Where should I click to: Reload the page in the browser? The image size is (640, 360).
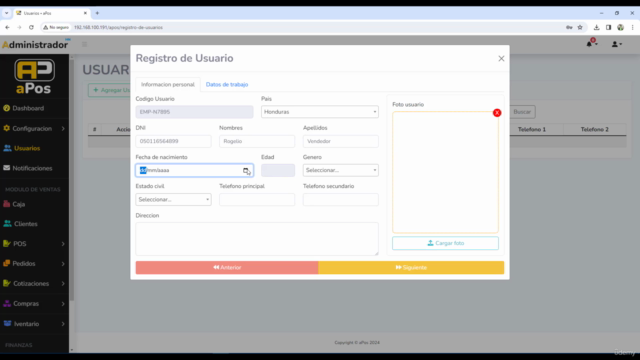[x=31, y=27]
